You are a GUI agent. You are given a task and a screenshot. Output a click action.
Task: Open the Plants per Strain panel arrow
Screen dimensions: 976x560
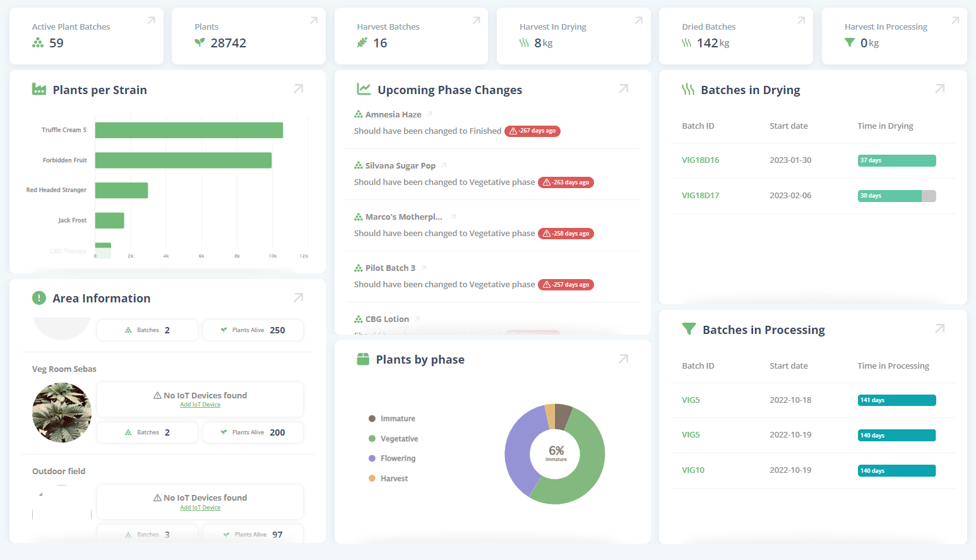(299, 89)
